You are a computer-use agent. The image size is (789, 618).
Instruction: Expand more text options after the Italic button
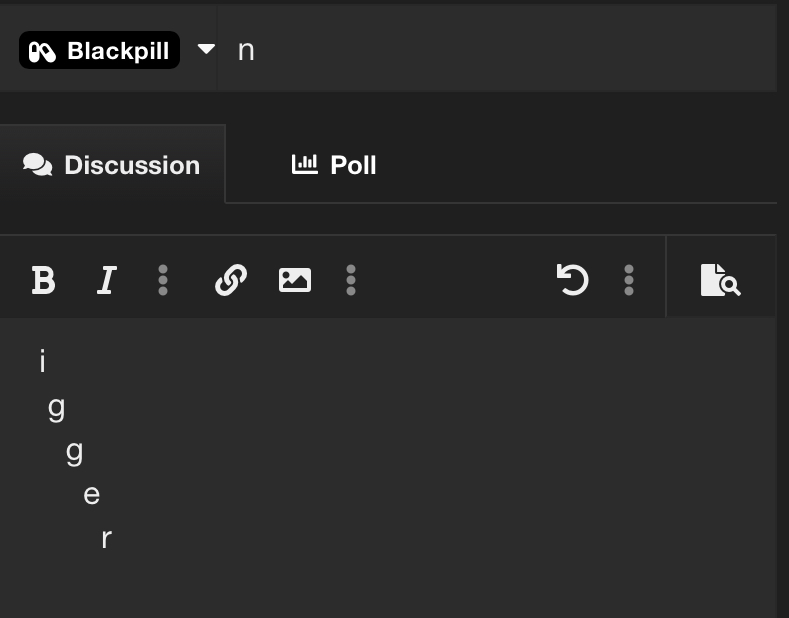163,280
